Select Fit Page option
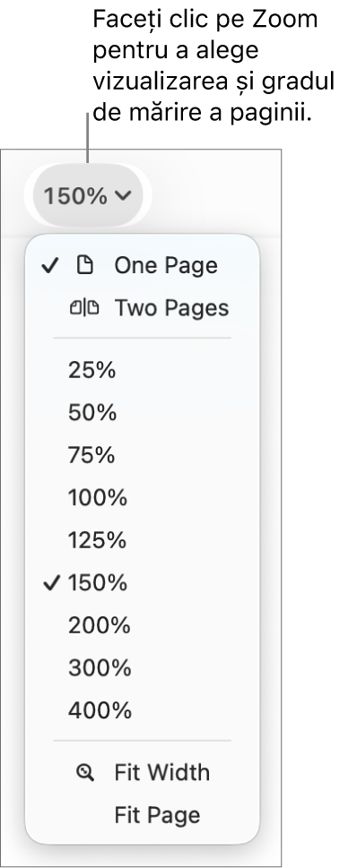The height and width of the screenshot is (868, 357). pos(142,815)
